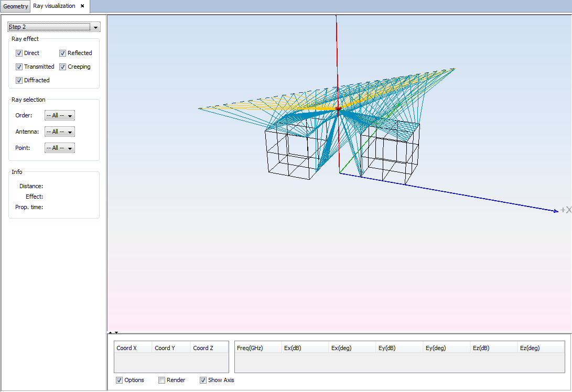572x392 pixels.
Task: Click the Freq(GHz) column header
Action: 257,348
